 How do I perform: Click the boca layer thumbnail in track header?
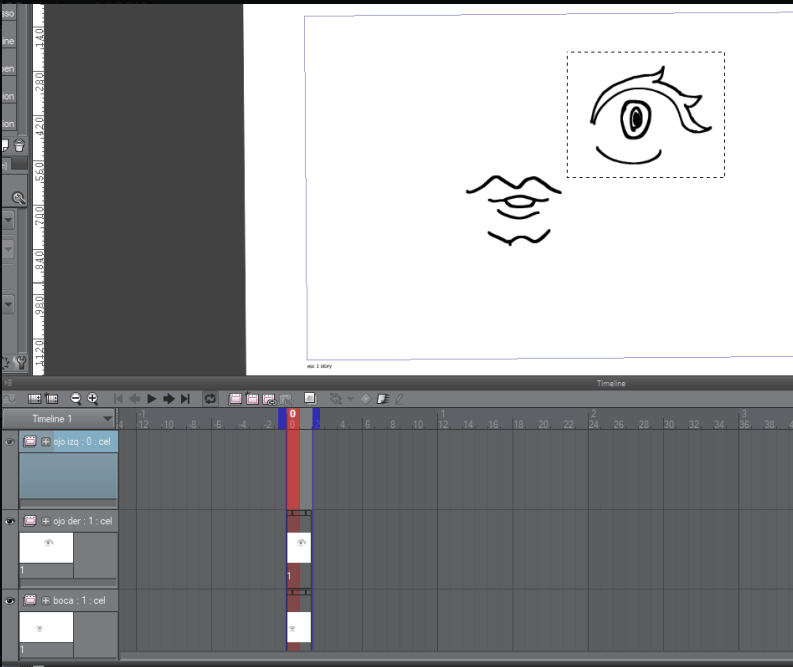click(47, 628)
